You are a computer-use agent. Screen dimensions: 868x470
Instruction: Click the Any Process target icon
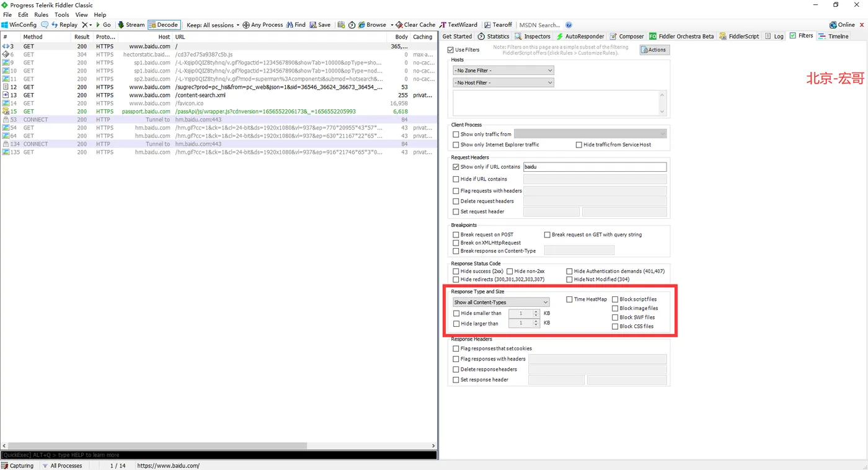click(262, 25)
